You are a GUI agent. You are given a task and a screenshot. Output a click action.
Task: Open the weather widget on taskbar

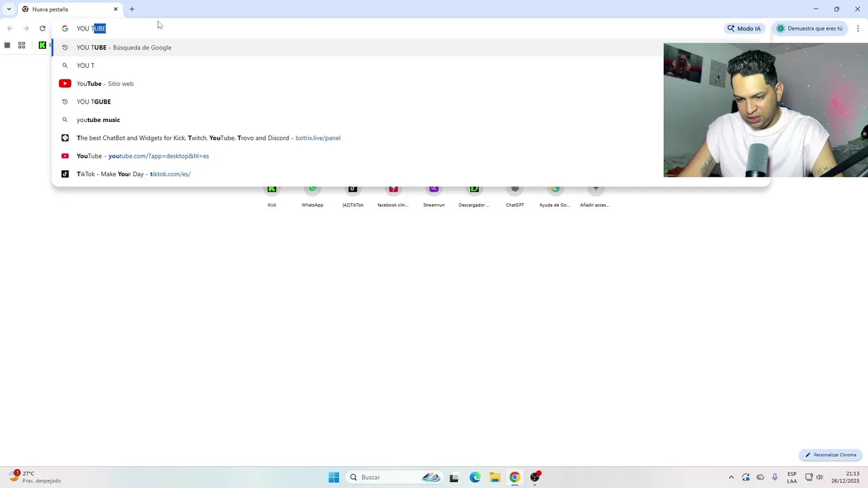[x=35, y=477]
